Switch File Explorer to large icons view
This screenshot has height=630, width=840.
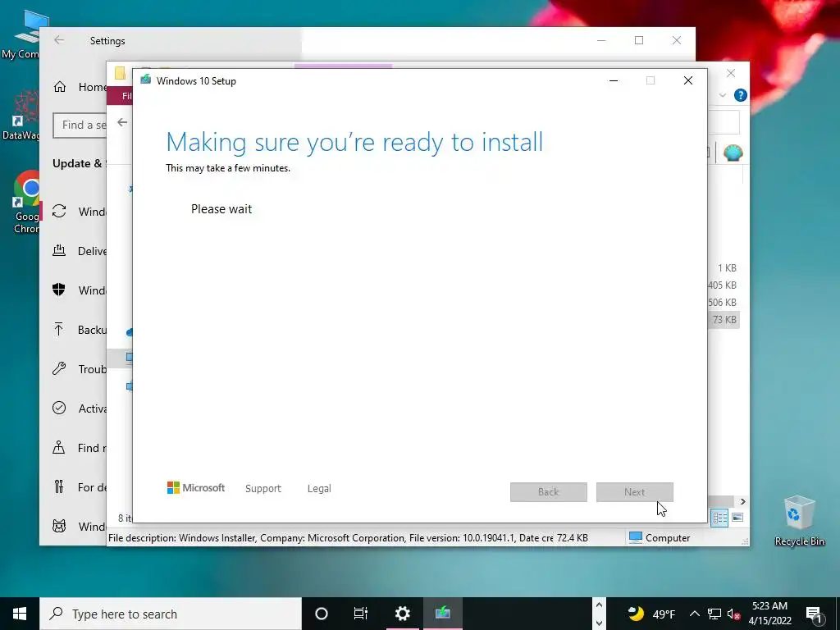coord(737,517)
